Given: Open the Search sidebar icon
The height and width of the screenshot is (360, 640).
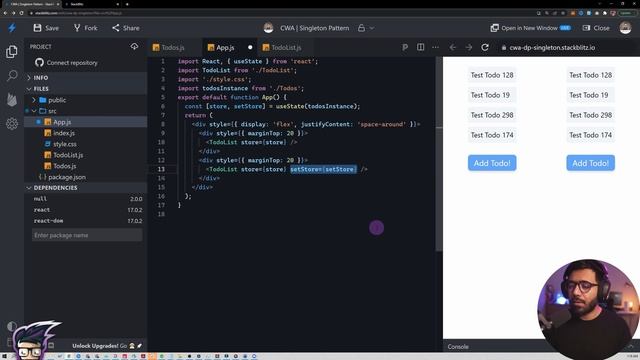Looking at the screenshot, I should 12,76.
